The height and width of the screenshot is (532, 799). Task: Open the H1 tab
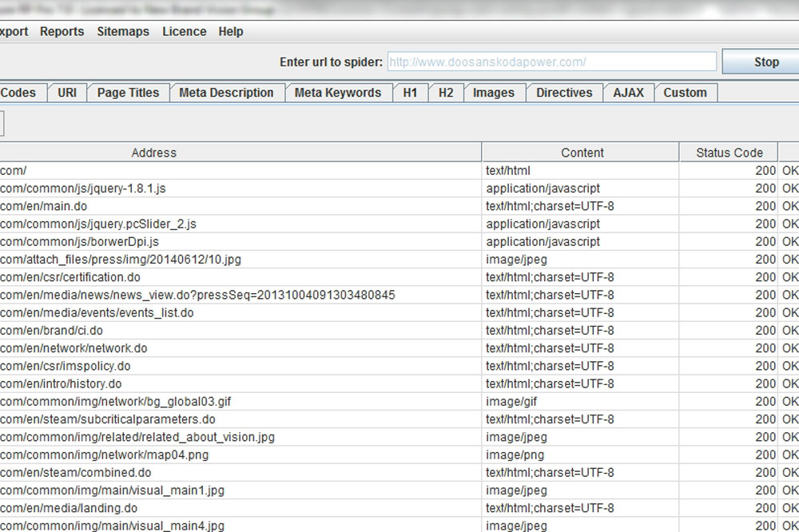click(410, 92)
